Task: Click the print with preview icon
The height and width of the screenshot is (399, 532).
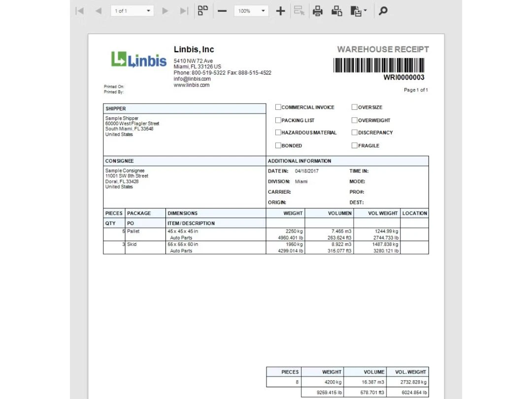Action: (x=336, y=10)
